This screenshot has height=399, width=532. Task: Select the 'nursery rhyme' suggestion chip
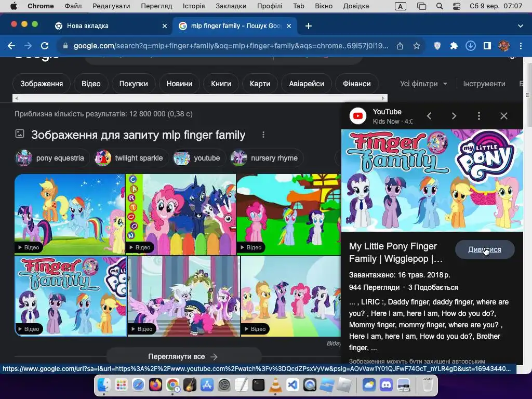point(266,158)
